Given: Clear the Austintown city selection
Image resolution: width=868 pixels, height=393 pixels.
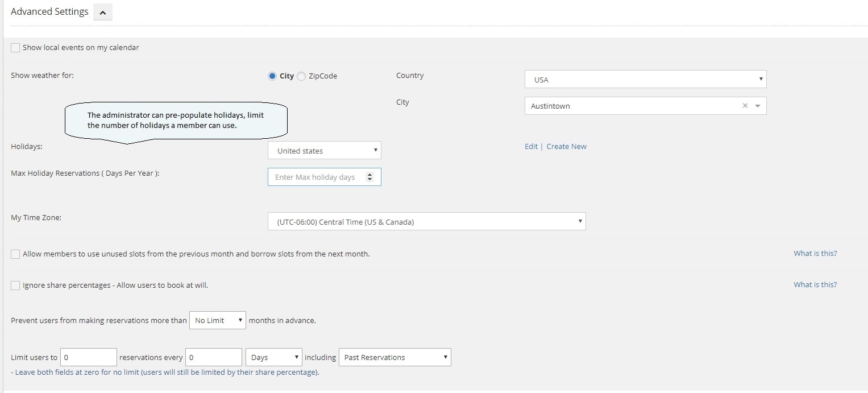Looking at the screenshot, I should [745, 106].
